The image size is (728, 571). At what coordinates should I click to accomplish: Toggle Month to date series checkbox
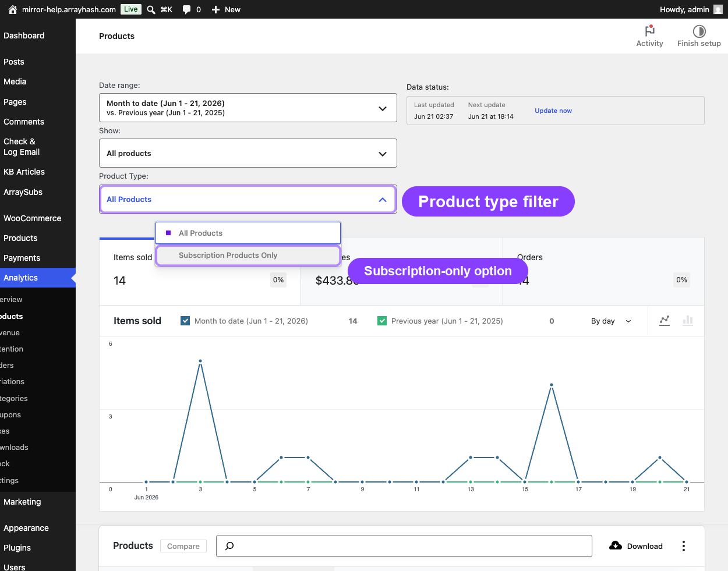185,321
